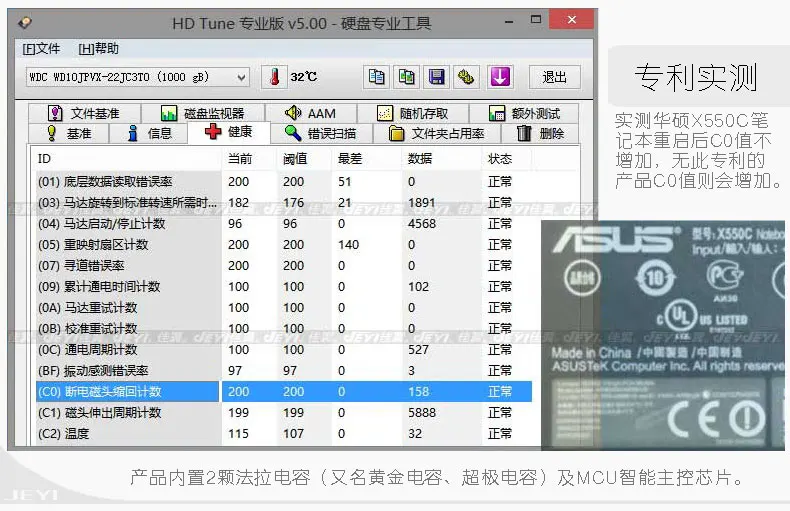Screen dimensions: 790x511
Task: Select the 健康 health tab
Action: click(229, 132)
